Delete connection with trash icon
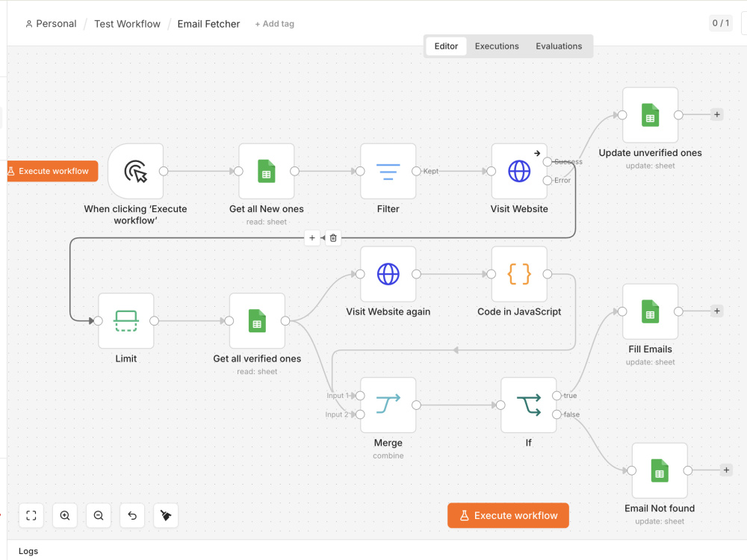 [333, 238]
